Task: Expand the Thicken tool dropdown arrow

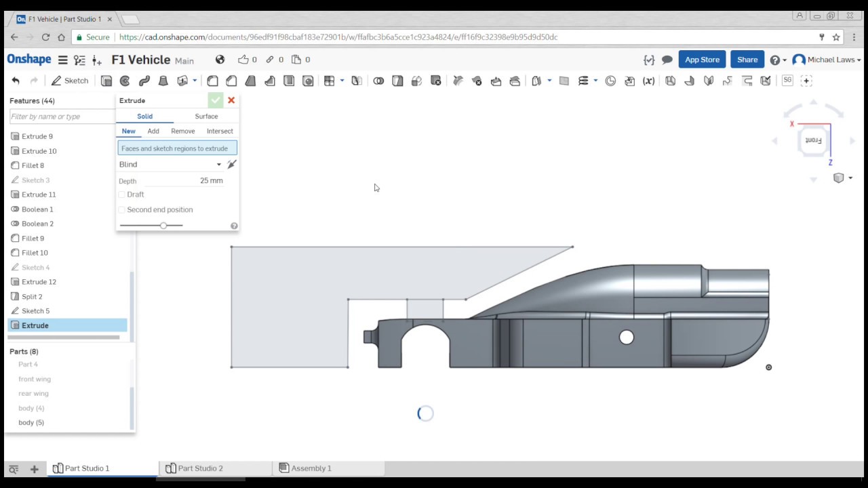Action: 195,81
